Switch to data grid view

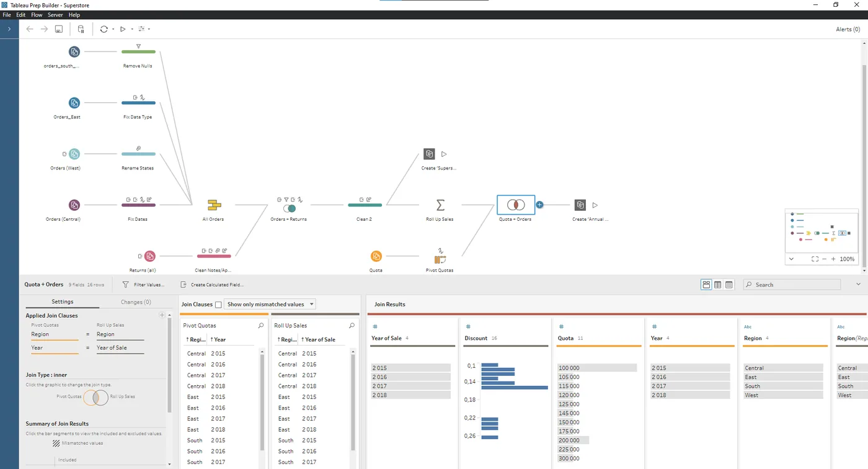[718, 285]
